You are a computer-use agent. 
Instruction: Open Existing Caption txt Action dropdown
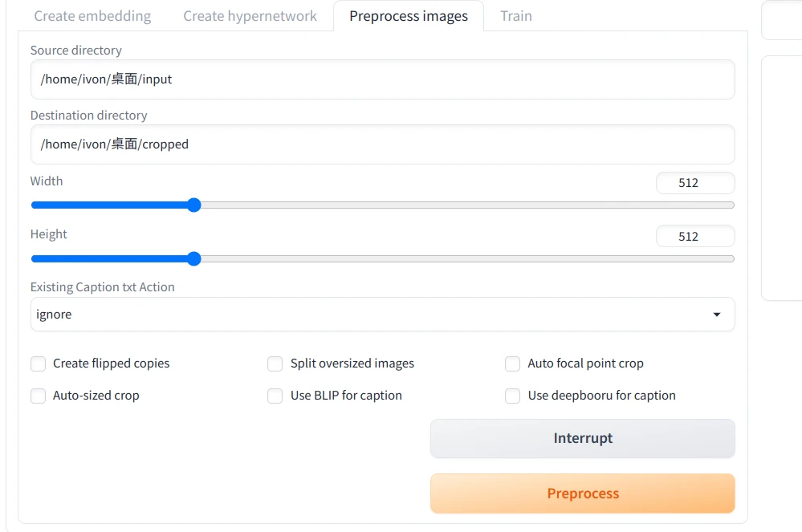pyautogui.click(x=382, y=315)
